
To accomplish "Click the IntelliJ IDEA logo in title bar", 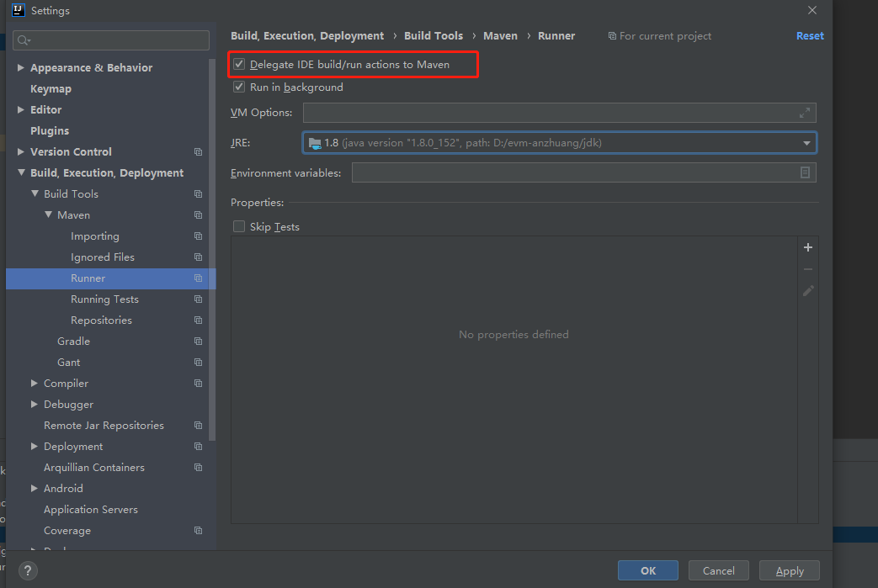I will pos(19,10).
